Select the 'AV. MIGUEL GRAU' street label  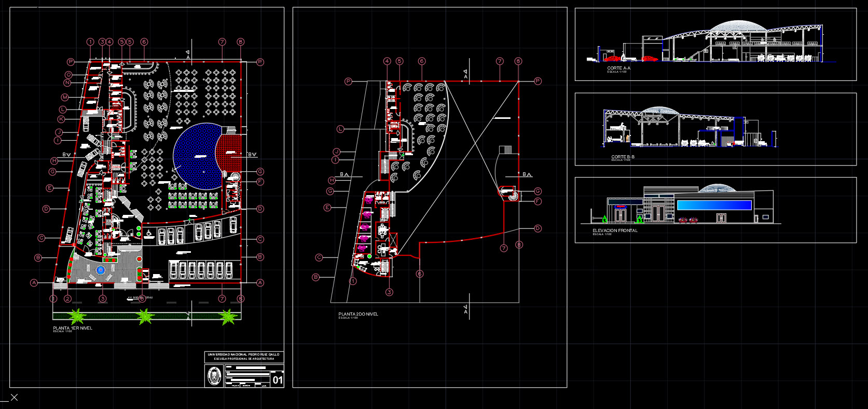pos(140,297)
